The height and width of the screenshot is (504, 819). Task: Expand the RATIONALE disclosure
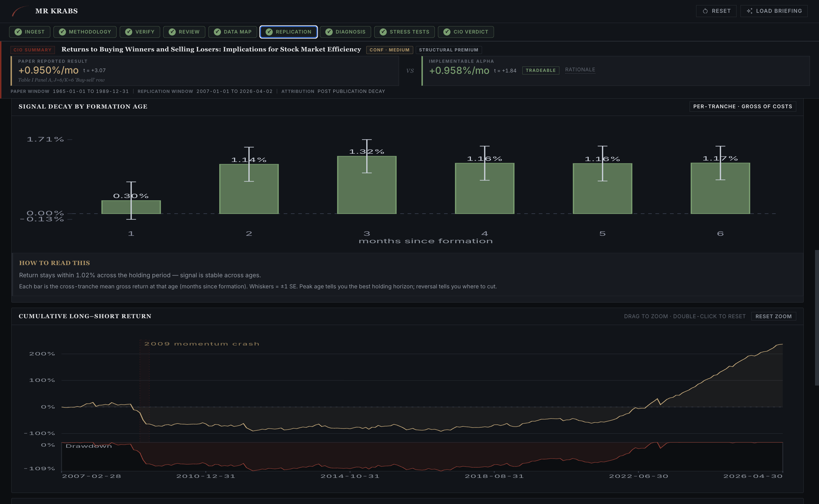(x=580, y=70)
